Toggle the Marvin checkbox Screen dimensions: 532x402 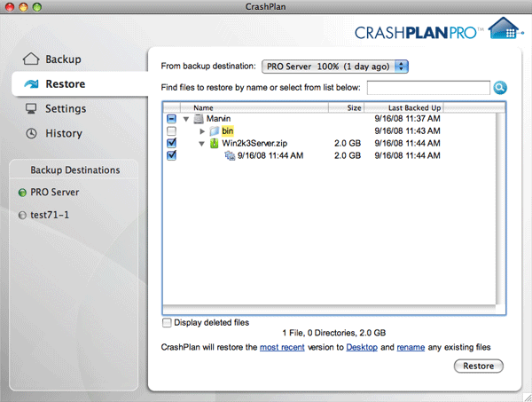(171, 119)
